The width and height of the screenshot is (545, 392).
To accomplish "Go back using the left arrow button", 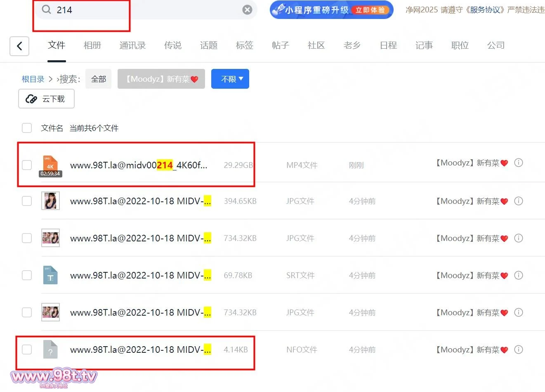I will tap(19, 46).
